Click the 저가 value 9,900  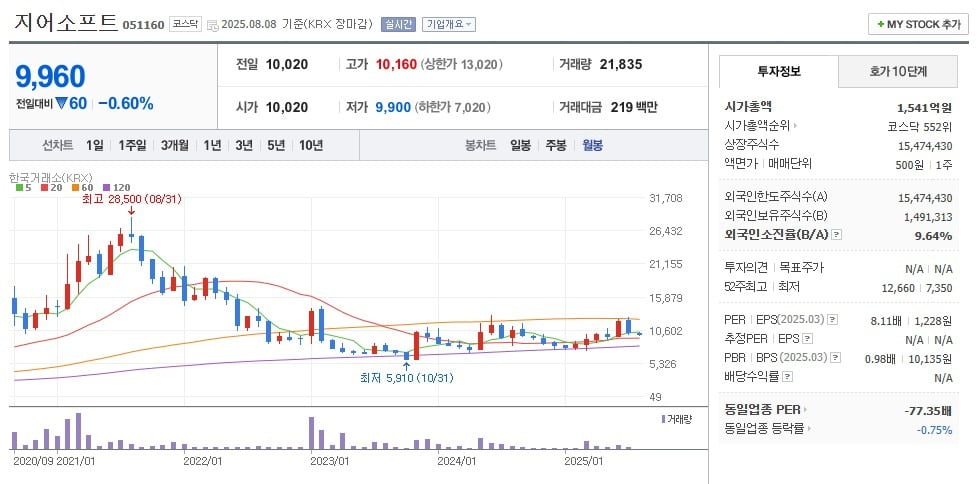click(x=393, y=107)
